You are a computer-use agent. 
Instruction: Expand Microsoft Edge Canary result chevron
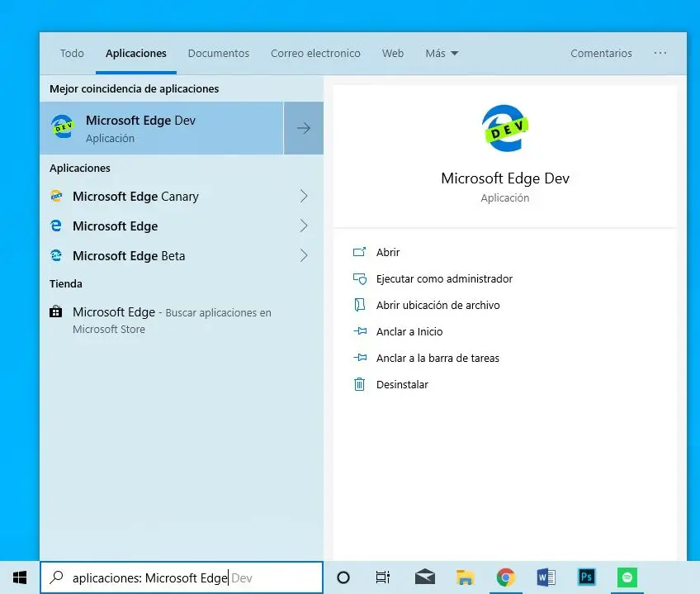pyautogui.click(x=304, y=197)
